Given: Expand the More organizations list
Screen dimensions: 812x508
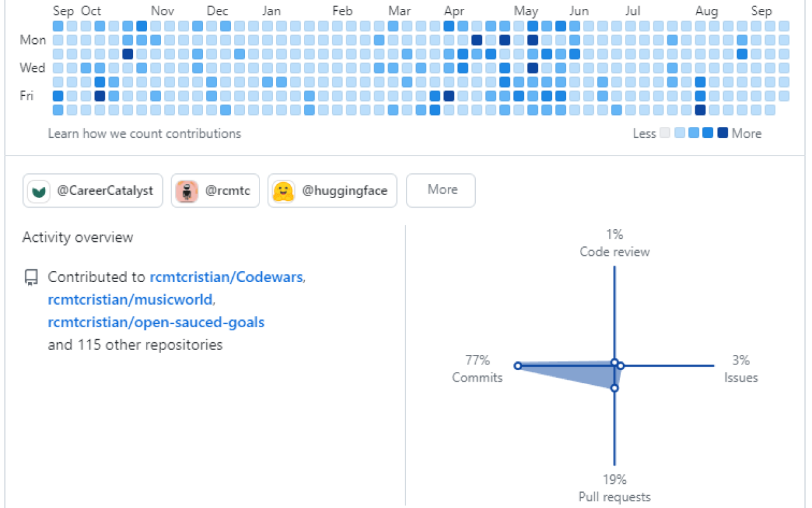Looking at the screenshot, I should click(x=440, y=190).
